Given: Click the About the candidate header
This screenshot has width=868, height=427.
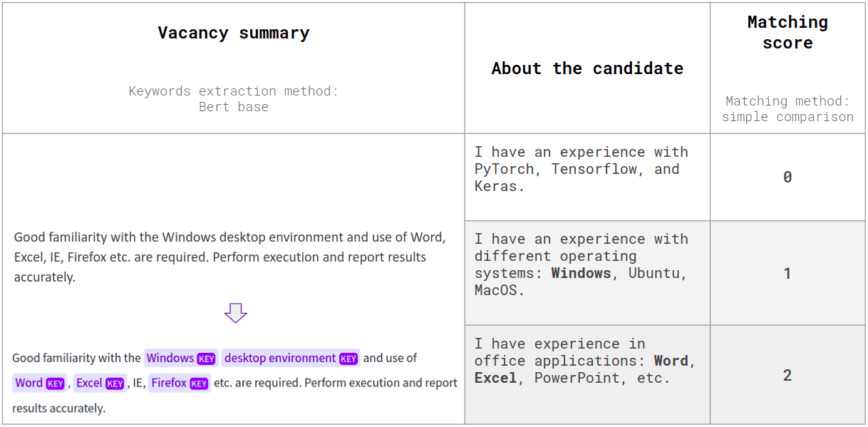Looking at the screenshot, I should coord(587,68).
